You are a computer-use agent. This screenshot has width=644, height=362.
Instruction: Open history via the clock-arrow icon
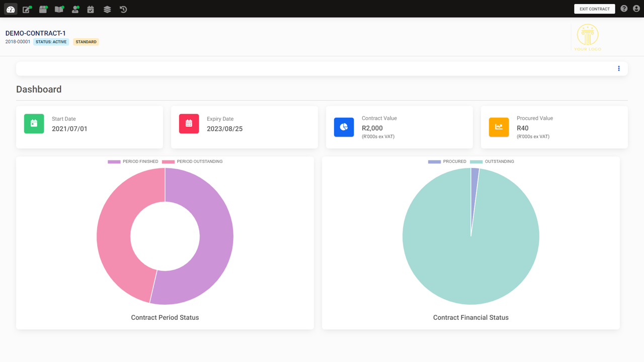[123, 9]
